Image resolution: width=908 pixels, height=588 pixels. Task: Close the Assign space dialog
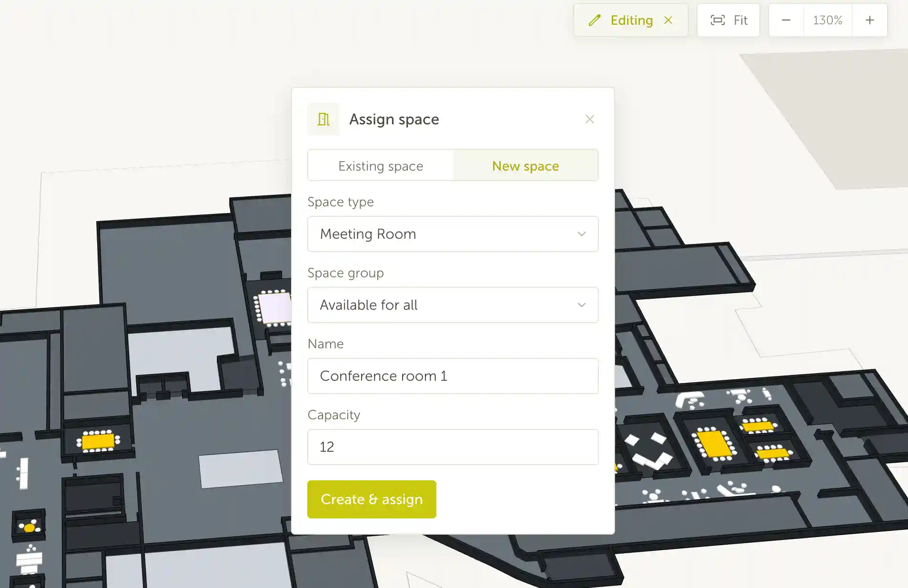[590, 119]
